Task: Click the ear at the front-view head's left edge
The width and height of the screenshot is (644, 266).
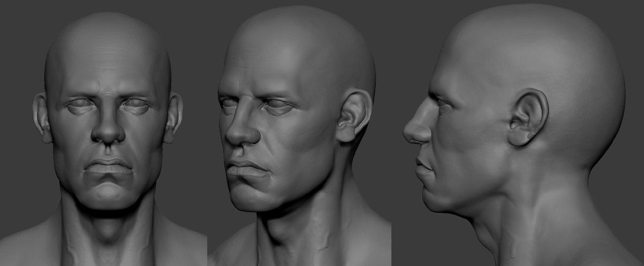Action: coord(41,119)
